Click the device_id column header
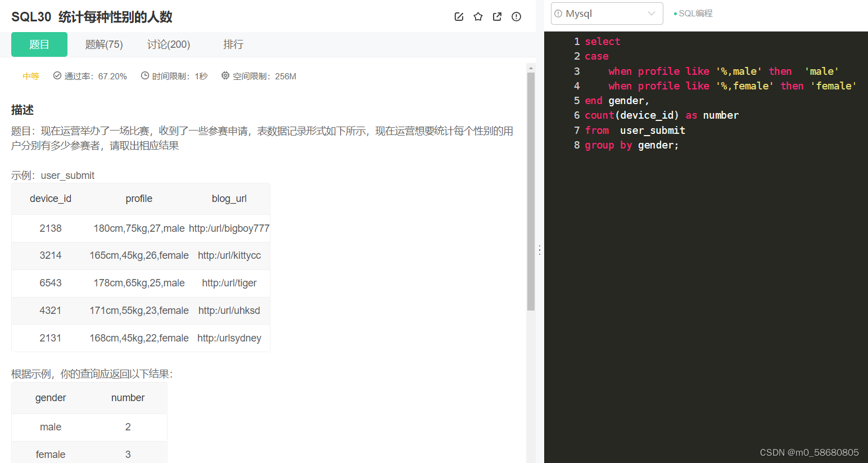 click(x=51, y=199)
